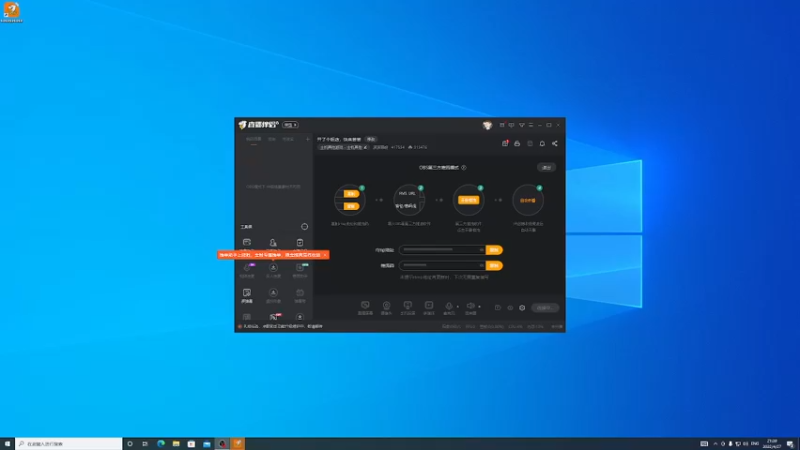Click the toolbox icon with the green badge
The image size is (800, 450).
(x=300, y=268)
